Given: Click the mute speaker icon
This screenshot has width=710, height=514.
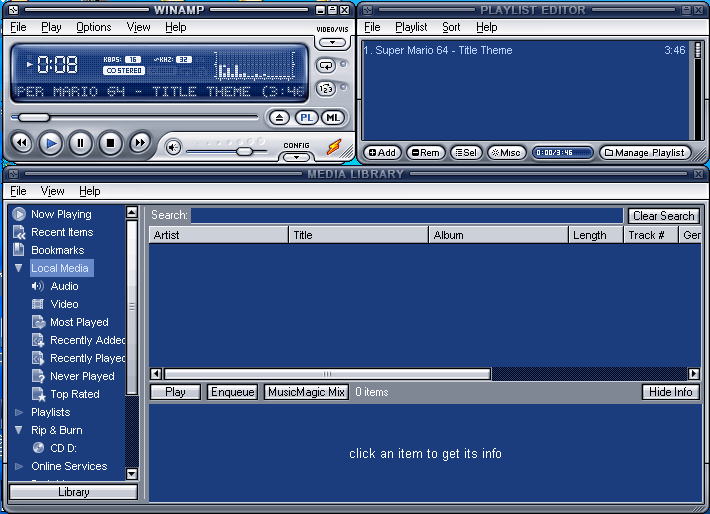Looking at the screenshot, I should [x=174, y=148].
